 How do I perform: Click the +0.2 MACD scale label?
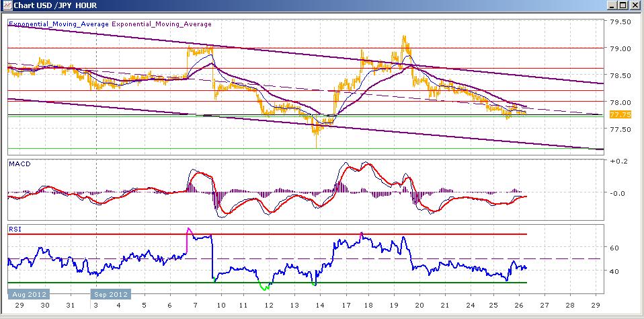pyautogui.click(x=618, y=161)
